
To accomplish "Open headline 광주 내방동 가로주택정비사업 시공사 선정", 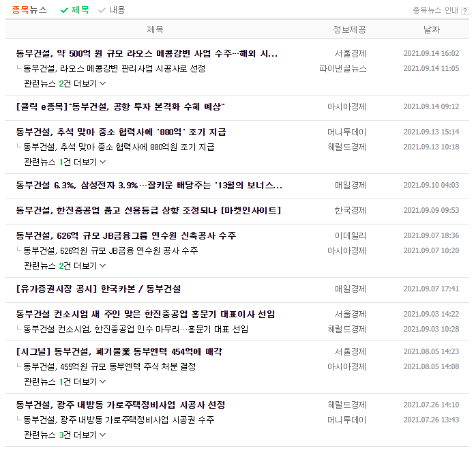I will pos(121,405).
